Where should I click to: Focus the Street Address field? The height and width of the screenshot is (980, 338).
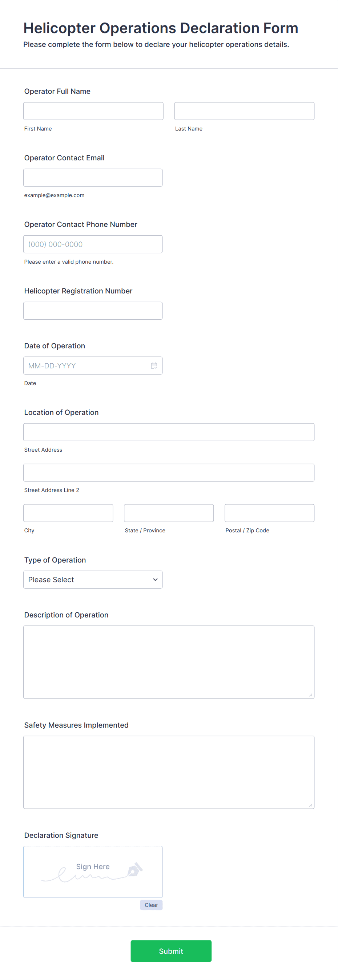coord(169,432)
